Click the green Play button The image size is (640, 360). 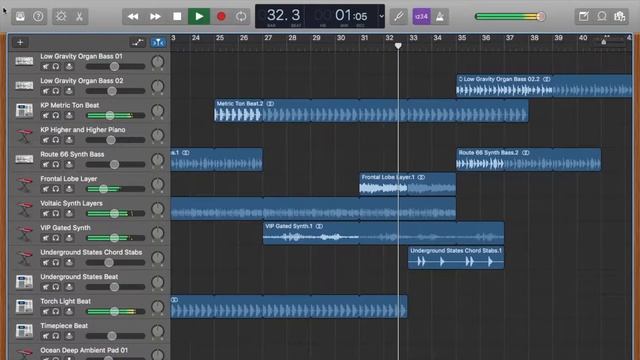pyautogui.click(x=199, y=16)
